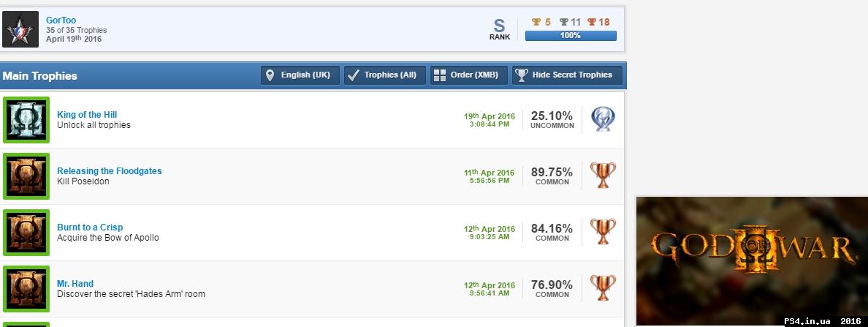868x327 pixels.
Task: Open the GorToo profile link
Action: [x=61, y=20]
